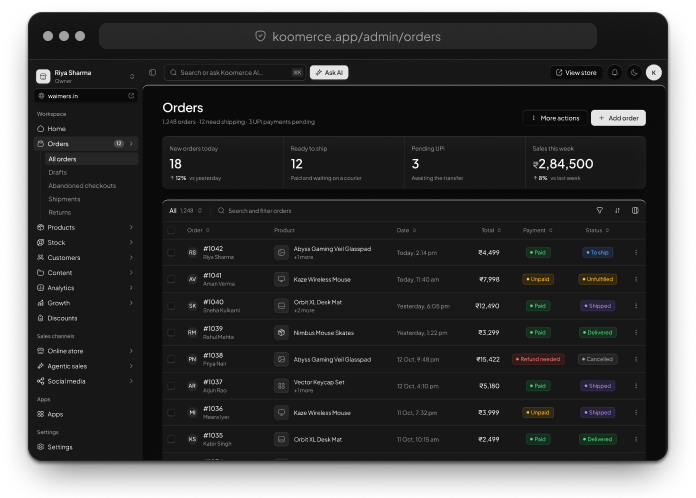Image resolution: width=696 pixels, height=498 pixels.
Task: Go to Shipments in sidebar
Action: (91, 199)
